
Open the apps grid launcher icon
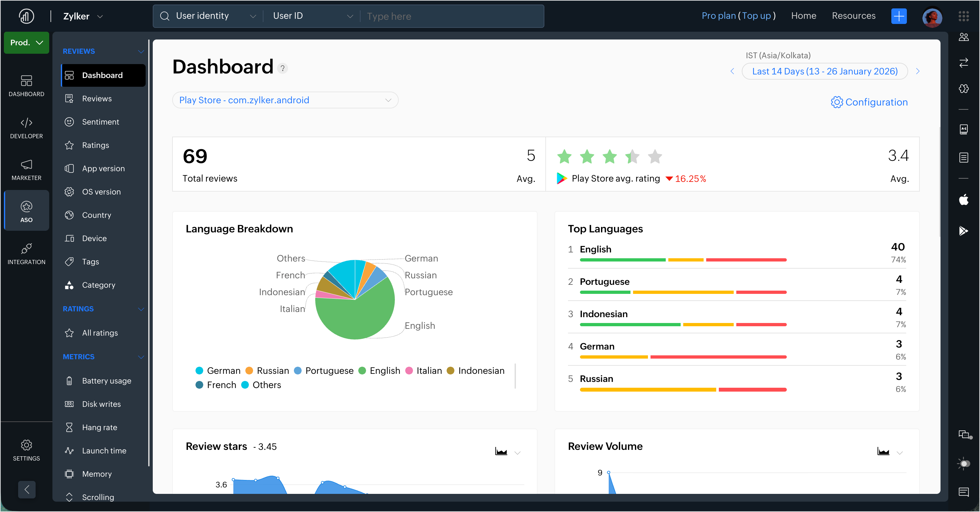pos(963,16)
